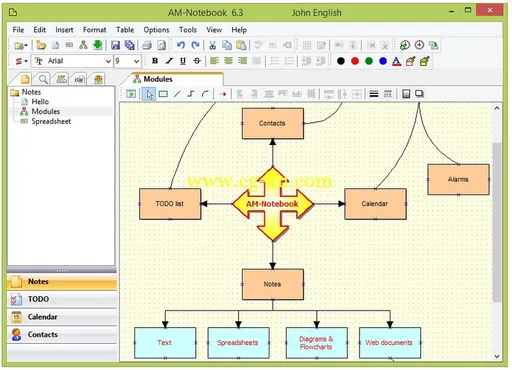Open the View menu
512x370 pixels.
tap(214, 30)
